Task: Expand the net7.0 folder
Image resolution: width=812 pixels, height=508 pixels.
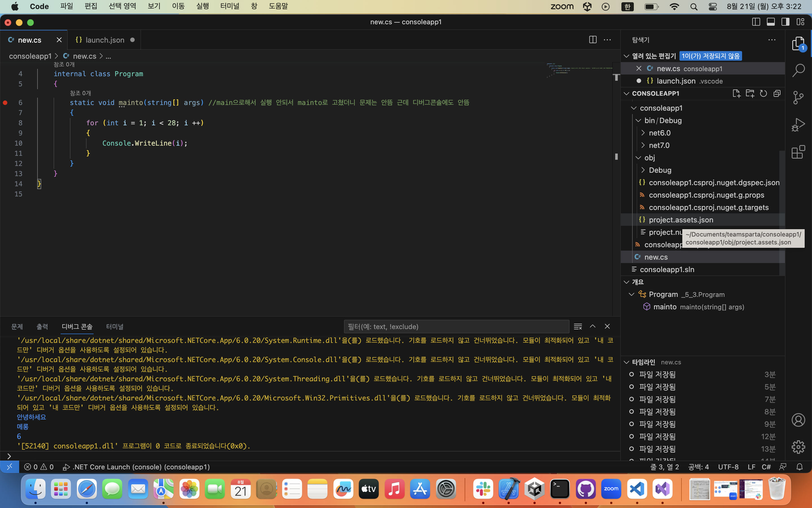Action: pyautogui.click(x=643, y=145)
